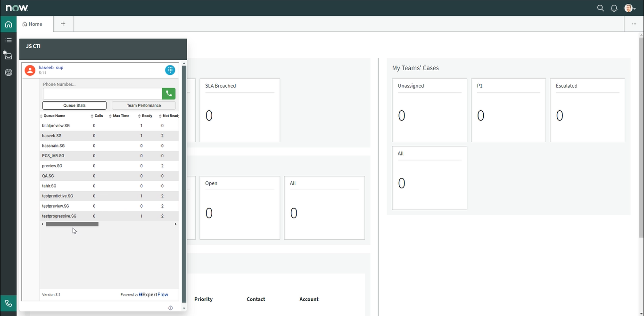This screenshot has width=644, height=316.
Task: Click the global search magnifier icon
Action: click(x=601, y=8)
